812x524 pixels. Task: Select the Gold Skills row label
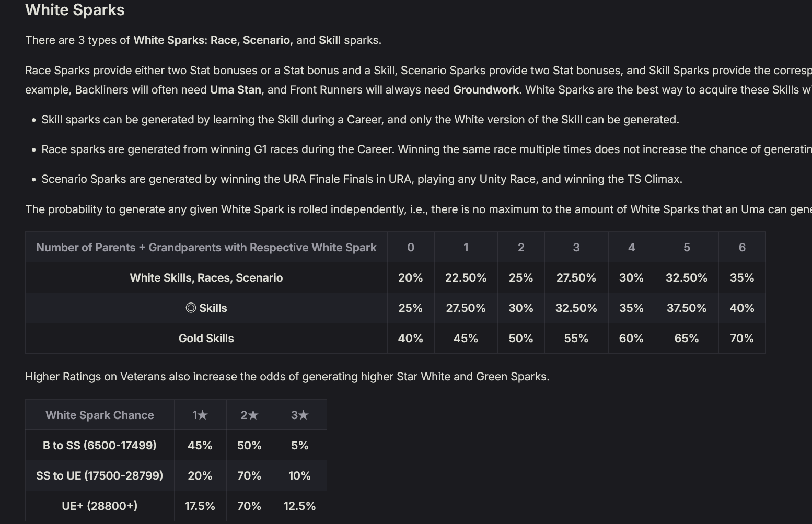[x=206, y=338]
